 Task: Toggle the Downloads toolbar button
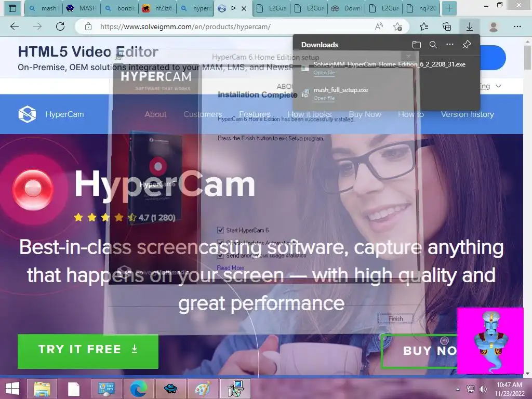470,26
